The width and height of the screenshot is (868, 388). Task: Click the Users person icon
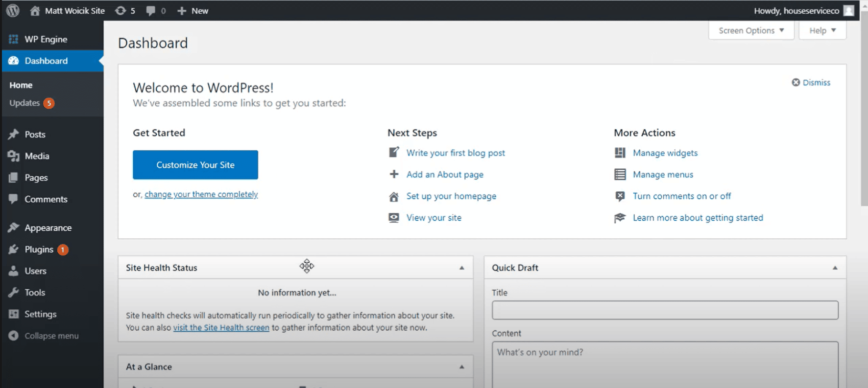pyautogui.click(x=13, y=271)
